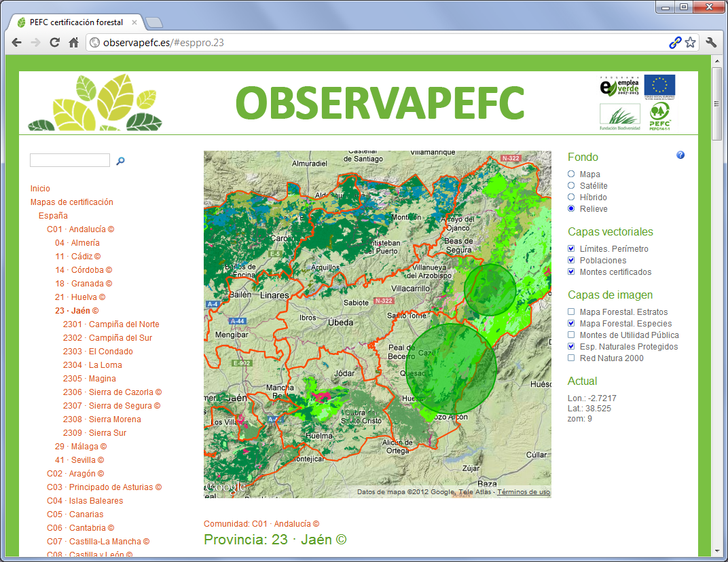Open the Términos de uso link

[x=523, y=492]
